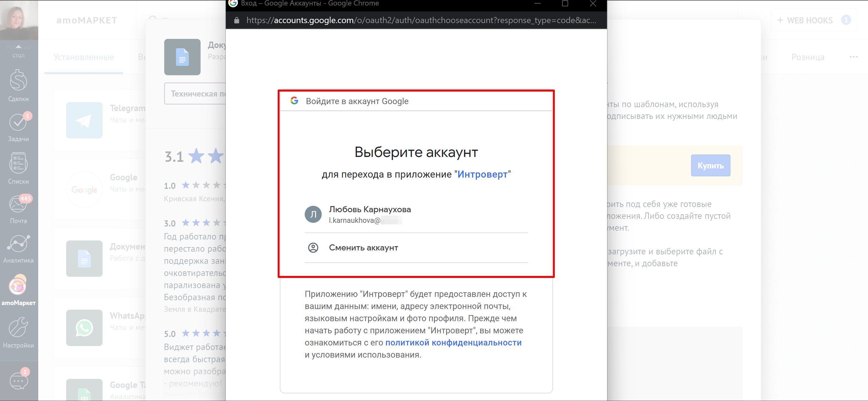Open the three dots more menu
The image size is (868, 401).
tap(853, 56)
